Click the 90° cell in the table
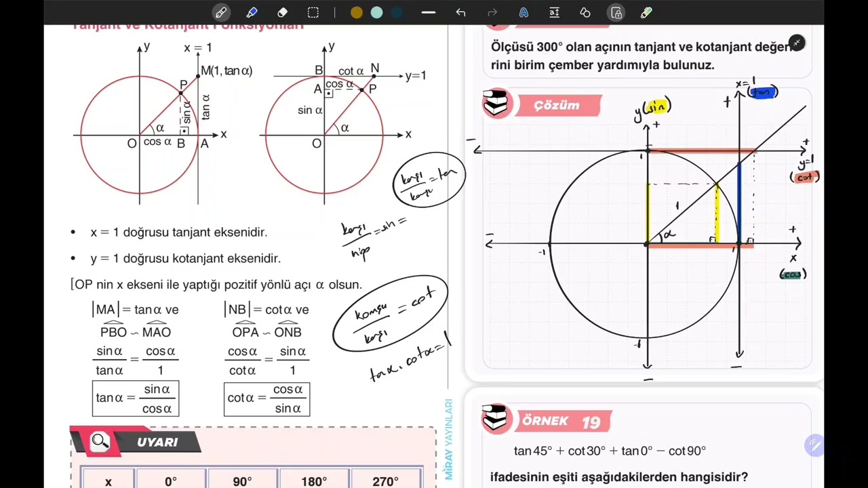The width and height of the screenshot is (868, 488). click(242, 481)
